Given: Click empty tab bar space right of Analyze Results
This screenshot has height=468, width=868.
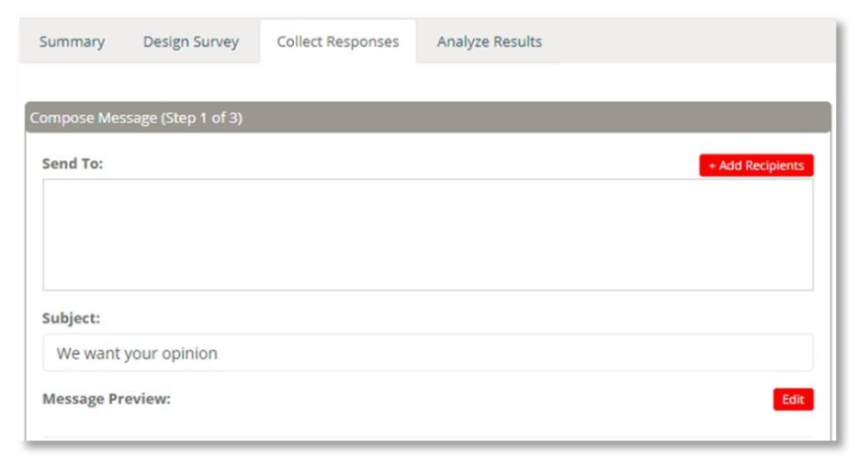Looking at the screenshot, I should pyautogui.click(x=689, y=42).
